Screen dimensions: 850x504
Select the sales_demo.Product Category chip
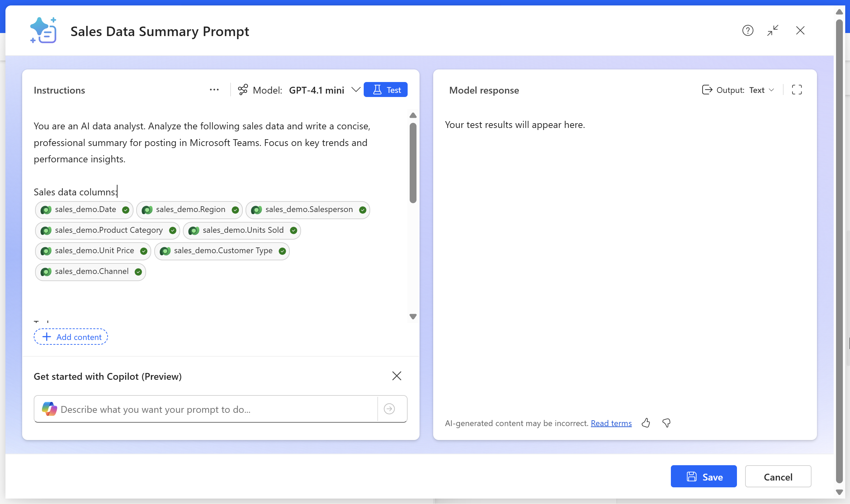109,230
